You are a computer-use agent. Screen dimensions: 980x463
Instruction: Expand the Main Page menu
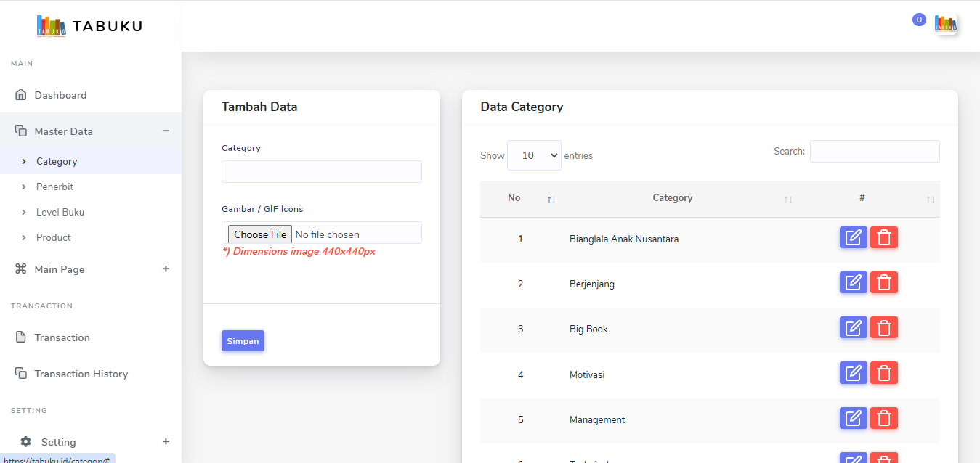(166, 269)
